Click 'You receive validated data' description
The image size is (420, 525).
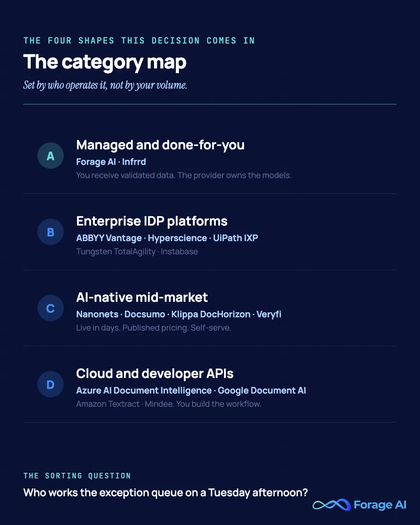184,175
